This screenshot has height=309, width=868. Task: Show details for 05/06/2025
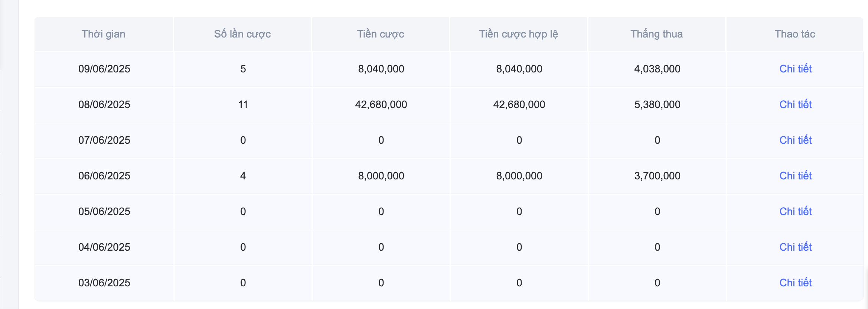tap(795, 211)
